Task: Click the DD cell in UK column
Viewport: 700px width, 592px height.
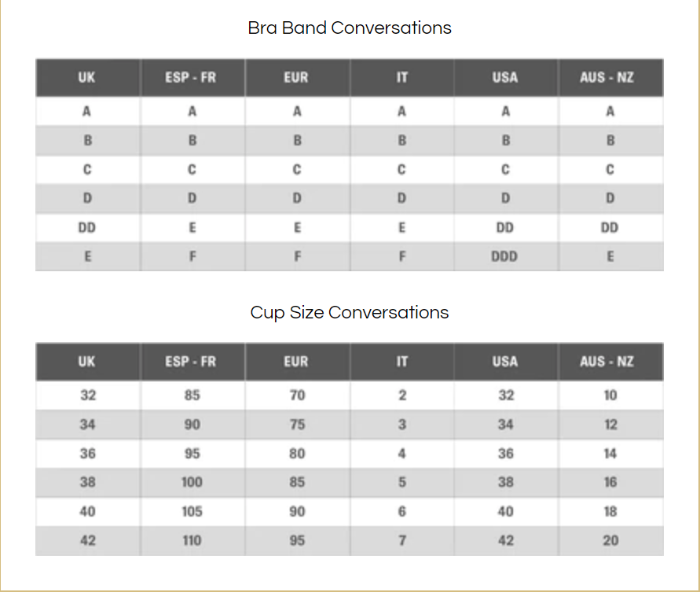Action: click(x=87, y=228)
